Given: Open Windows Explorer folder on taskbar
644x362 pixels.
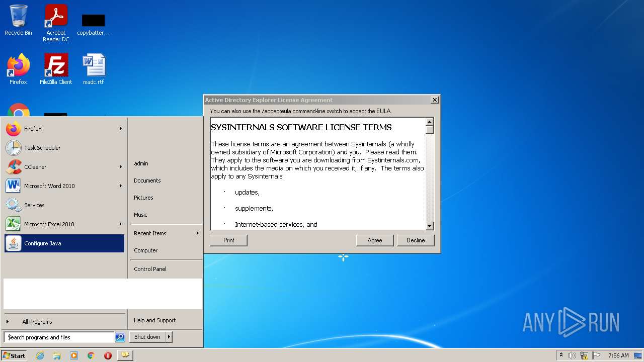Looking at the screenshot, I should [x=57, y=355].
